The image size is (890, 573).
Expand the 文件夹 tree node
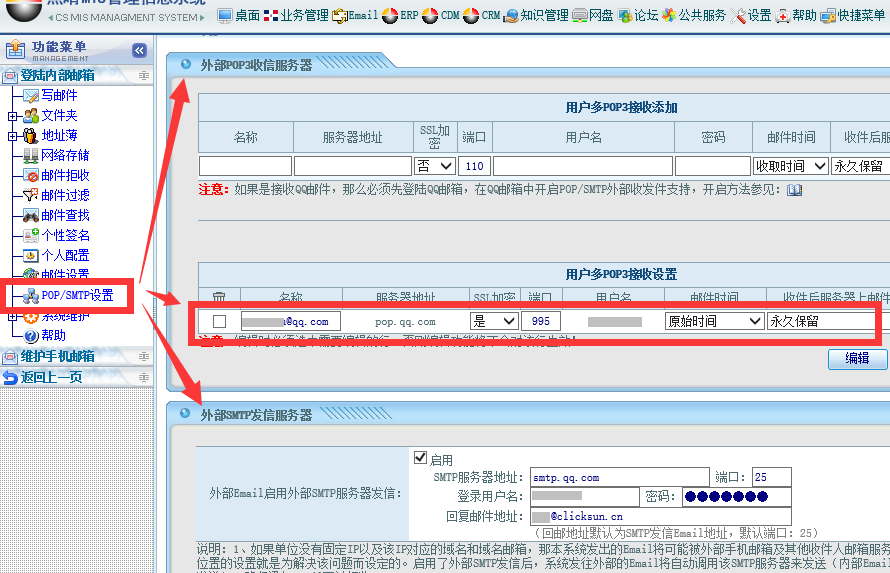(x=12, y=116)
